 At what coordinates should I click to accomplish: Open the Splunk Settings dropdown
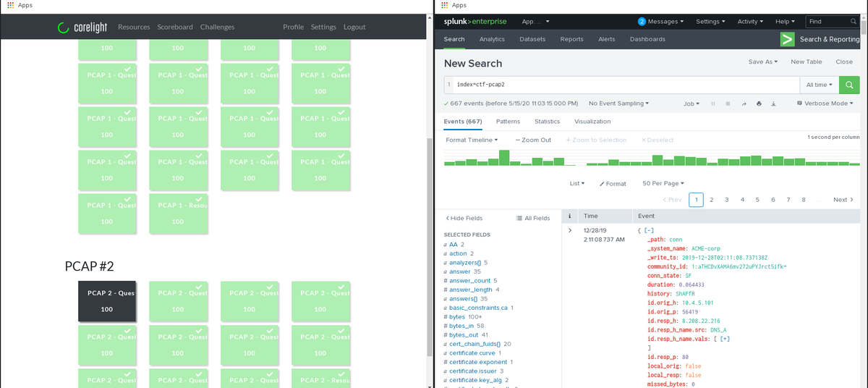click(710, 22)
